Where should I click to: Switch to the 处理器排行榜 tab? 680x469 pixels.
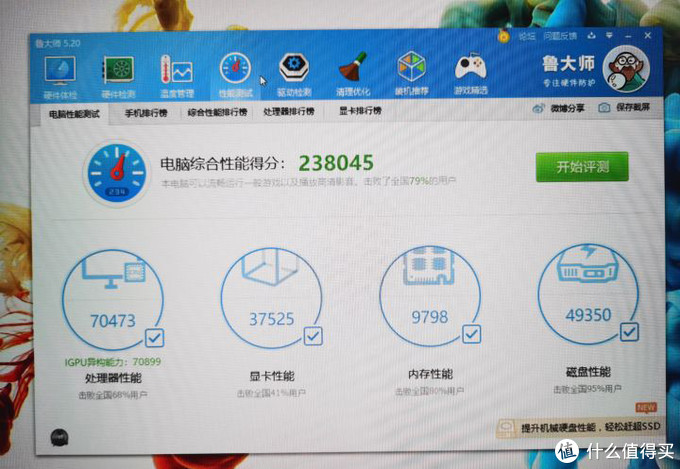pyautogui.click(x=288, y=112)
